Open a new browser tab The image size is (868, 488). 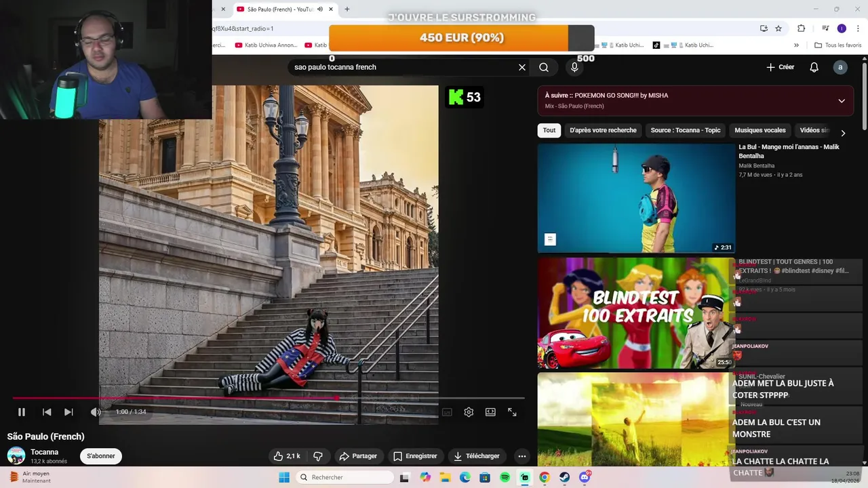pyautogui.click(x=347, y=9)
